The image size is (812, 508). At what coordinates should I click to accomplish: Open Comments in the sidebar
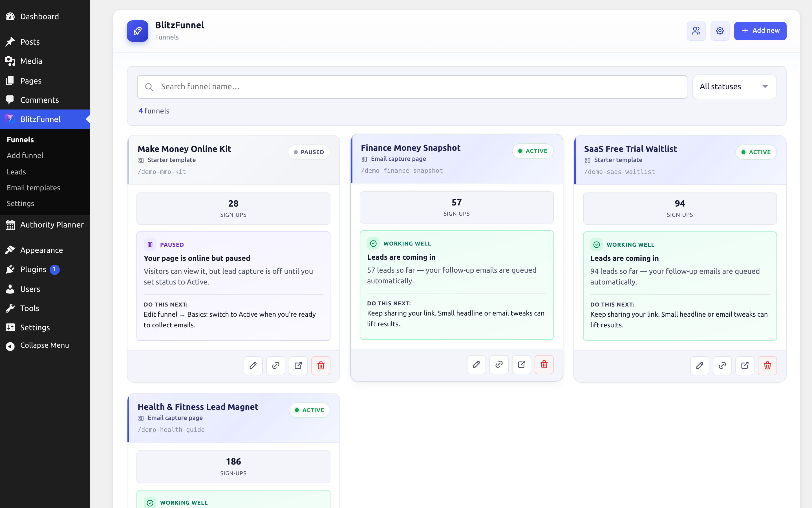click(45, 100)
